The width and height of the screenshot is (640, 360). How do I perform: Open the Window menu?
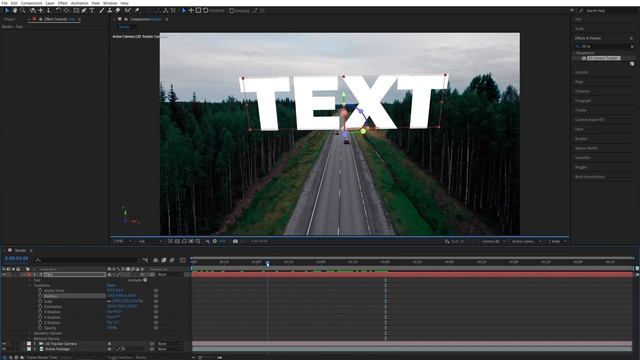[x=110, y=3]
